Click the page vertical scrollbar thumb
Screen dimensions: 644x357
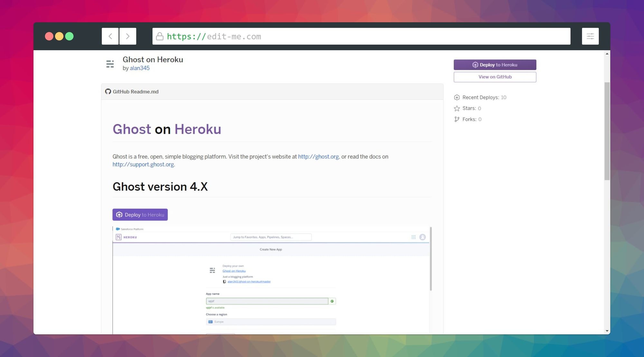(x=607, y=131)
